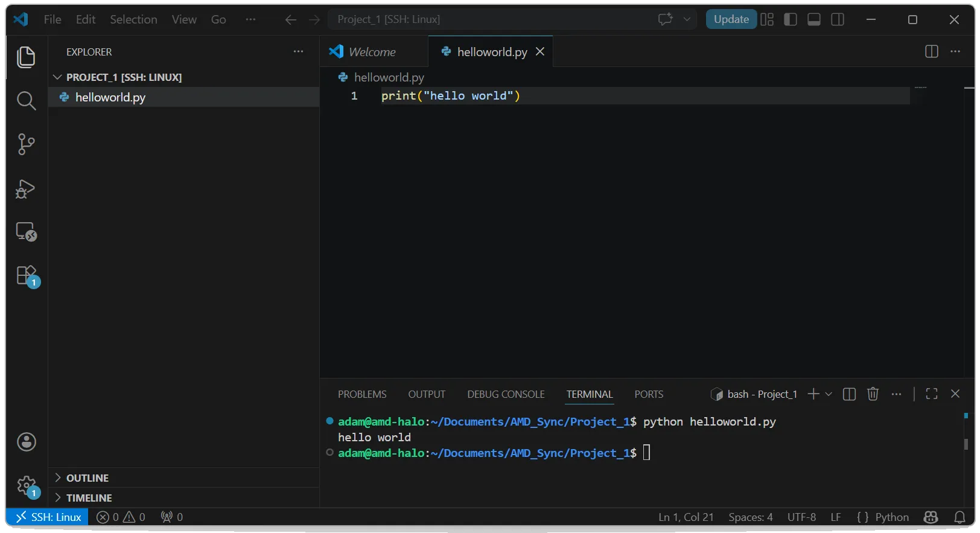Click forwarded ports indicator showing 0
Viewport: 980px width, 533px height.
(171, 517)
